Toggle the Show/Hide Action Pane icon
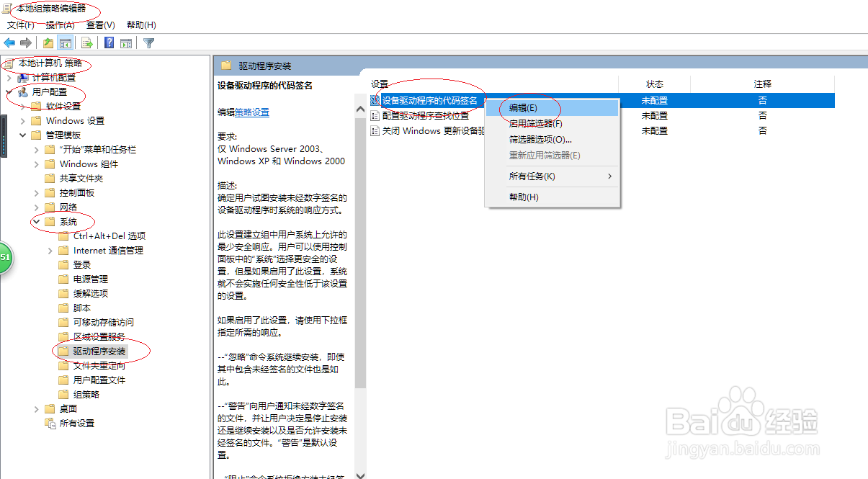This screenshot has height=479, width=868. pos(126,42)
